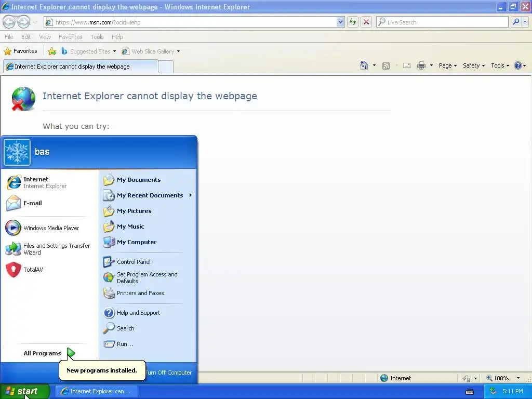
Task: Click the Print icon
Action: (x=421, y=65)
